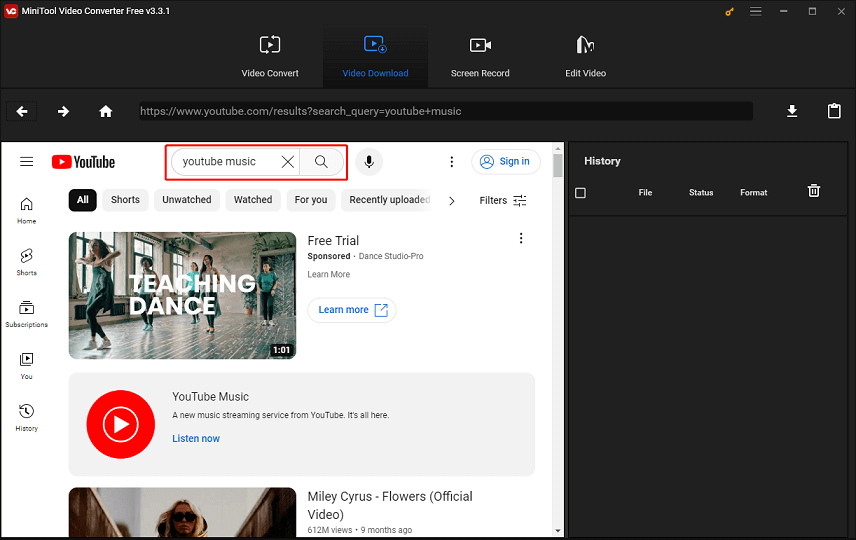Screen dimensions: 856x540
Task: Click the scrollbar up arrow
Action: tap(557, 148)
